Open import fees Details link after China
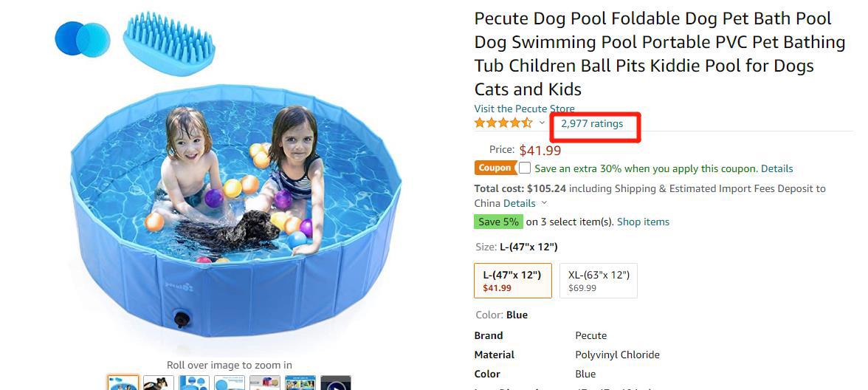 [520, 203]
